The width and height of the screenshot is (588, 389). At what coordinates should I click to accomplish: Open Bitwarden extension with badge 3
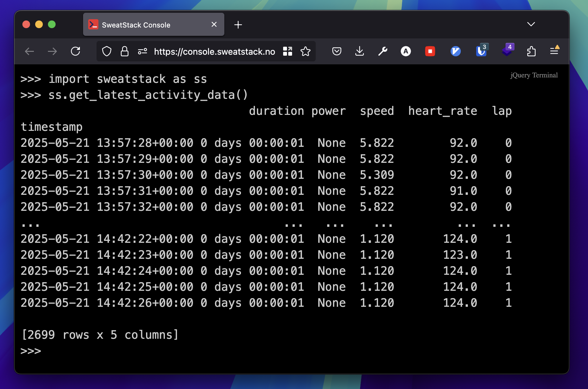click(481, 51)
